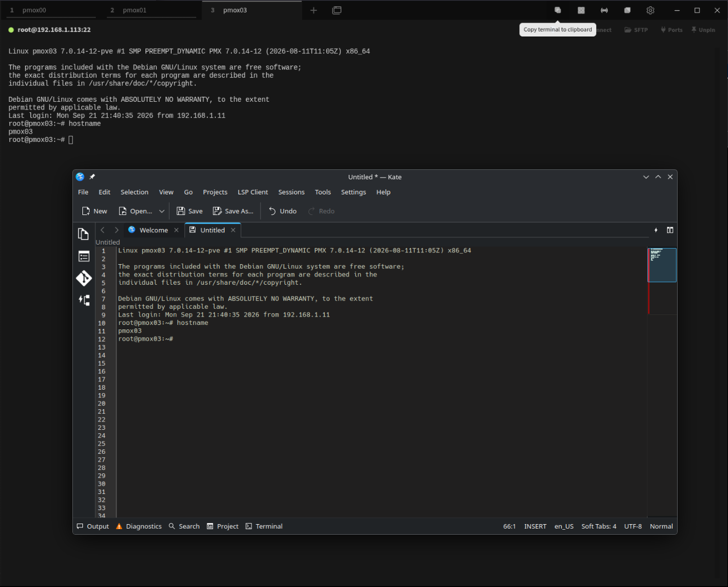Open the UTF-8 encoding selector

coord(633,526)
